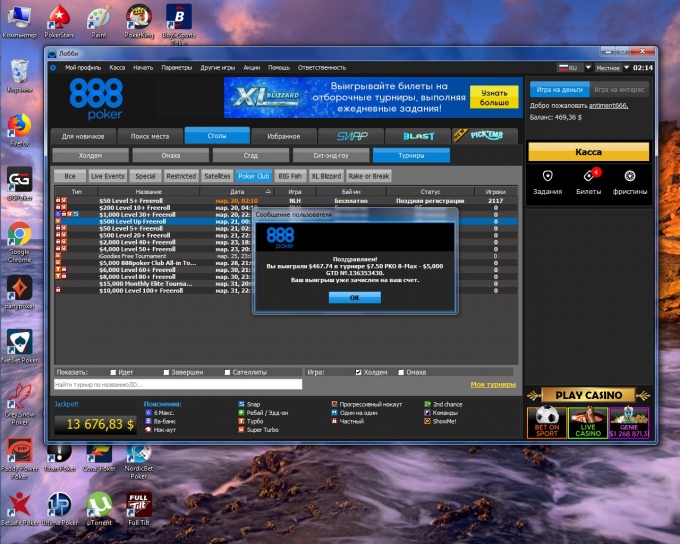The width and height of the screenshot is (680, 544).
Task: Open the Мой профиль menu
Action: [83, 68]
